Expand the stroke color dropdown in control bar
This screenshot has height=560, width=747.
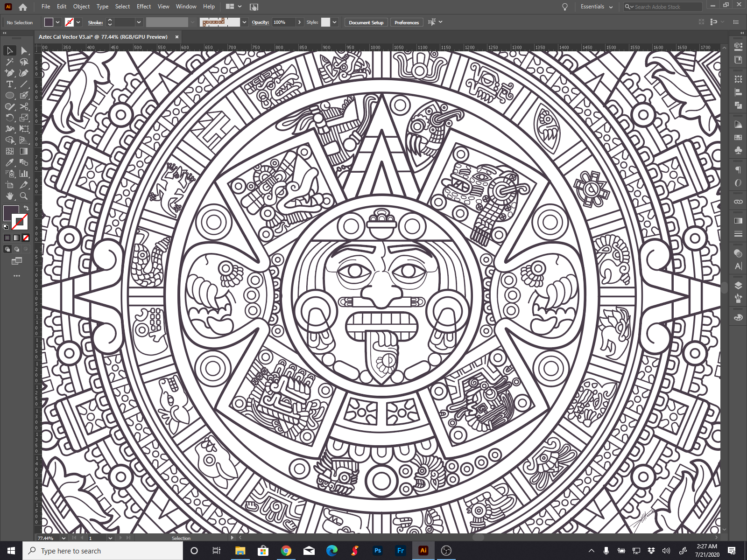tap(78, 22)
